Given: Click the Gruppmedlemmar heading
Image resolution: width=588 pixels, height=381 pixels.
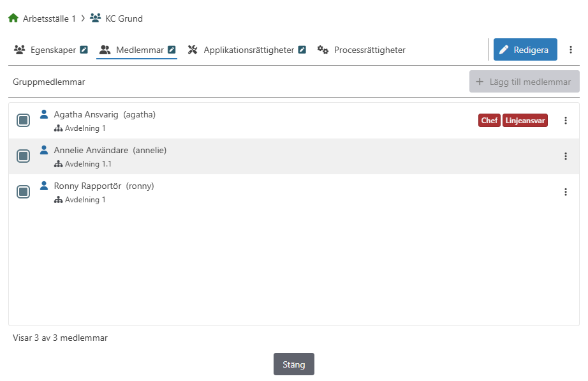Looking at the screenshot, I should (x=48, y=82).
